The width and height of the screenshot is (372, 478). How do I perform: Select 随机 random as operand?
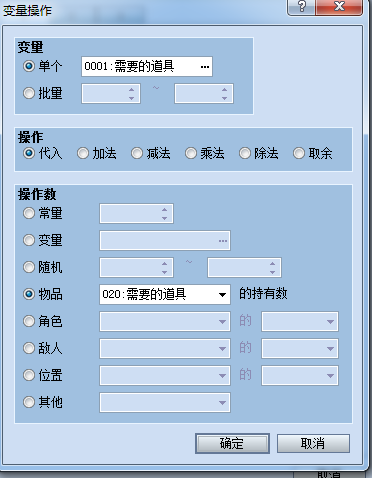click(x=29, y=267)
